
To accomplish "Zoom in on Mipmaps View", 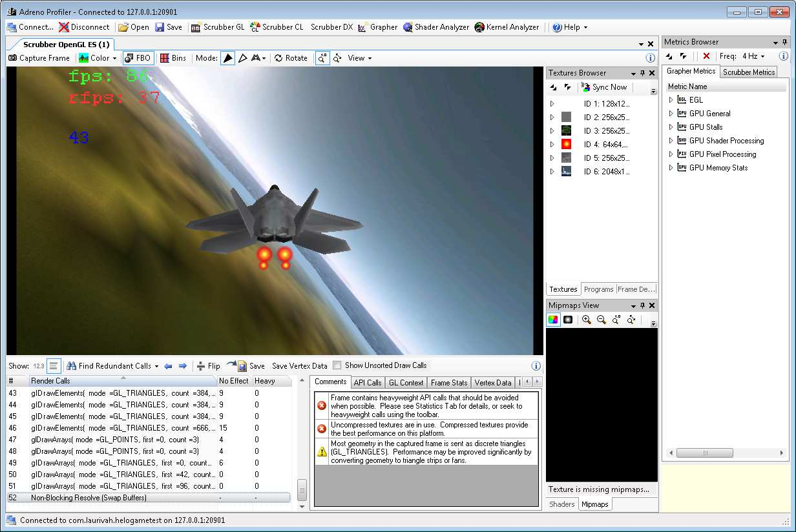I will pos(587,320).
